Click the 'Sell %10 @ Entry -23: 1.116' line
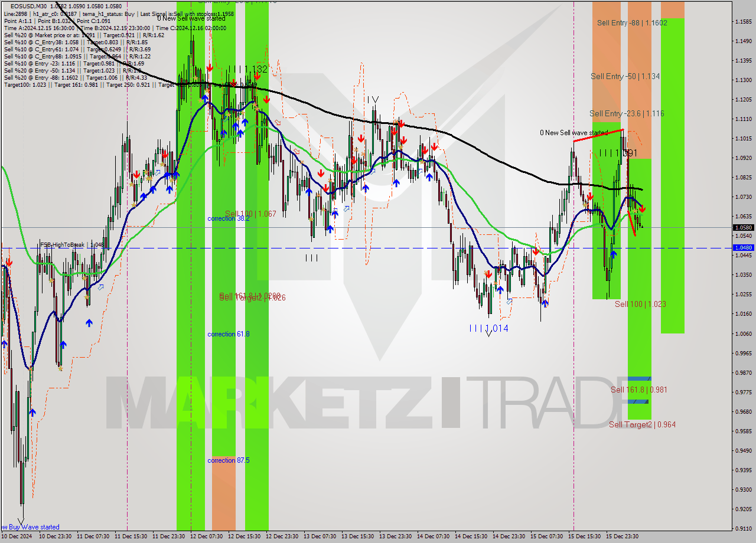Screen dimensions: 756x543 point(74,63)
